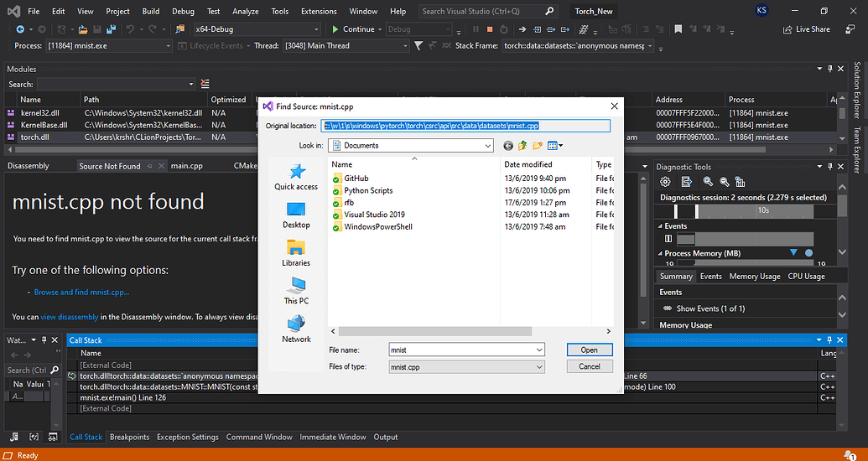This screenshot has width=868, height=461.
Task: Click the zoom out icon in Diagnostic Tools
Action: [x=722, y=182]
